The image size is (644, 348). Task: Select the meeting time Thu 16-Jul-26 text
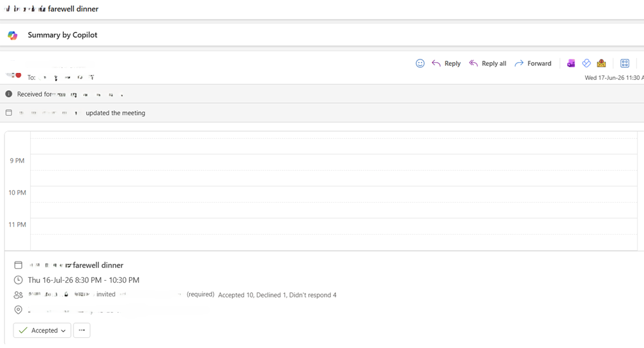83,280
